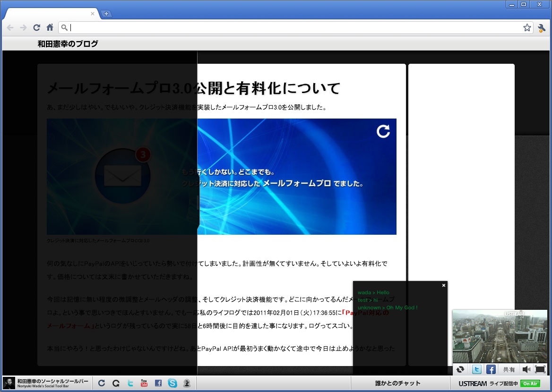
Task: Close the current browser tab
Action: coord(93,14)
